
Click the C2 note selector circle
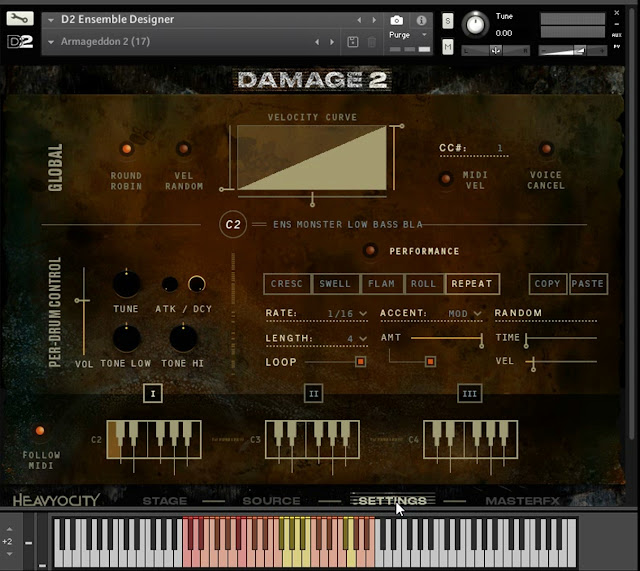point(233,224)
